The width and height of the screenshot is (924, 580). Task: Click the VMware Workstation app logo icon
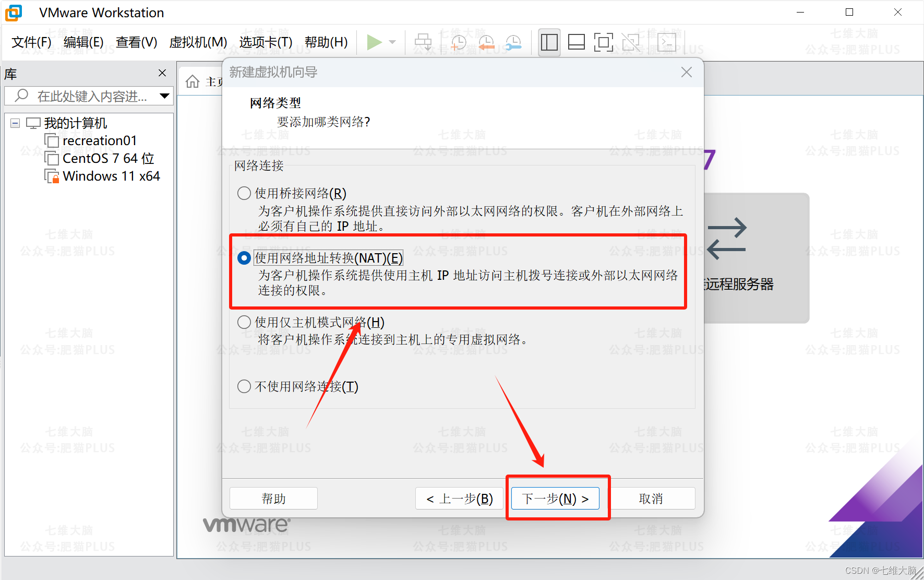tap(14, 13)
